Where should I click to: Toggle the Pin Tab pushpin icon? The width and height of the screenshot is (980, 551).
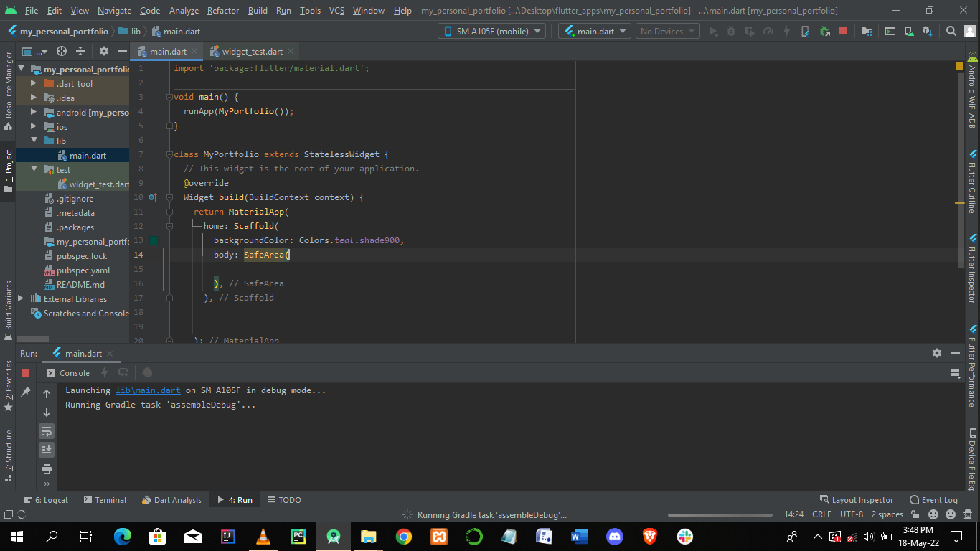pyautogui.click(x=26, y=392)
